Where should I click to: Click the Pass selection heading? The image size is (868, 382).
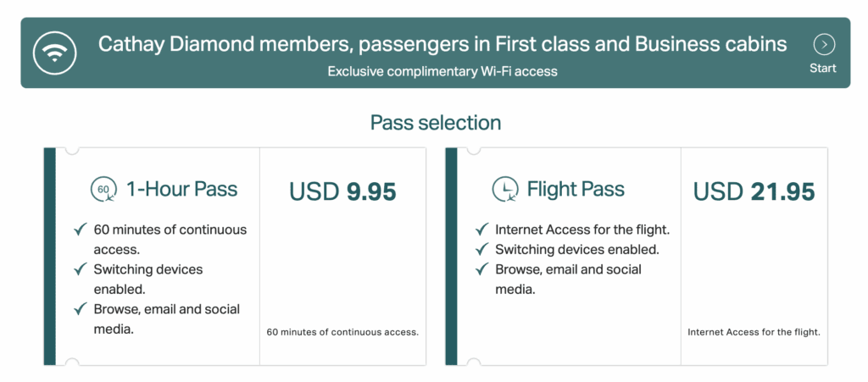click(x=436, y=123)
